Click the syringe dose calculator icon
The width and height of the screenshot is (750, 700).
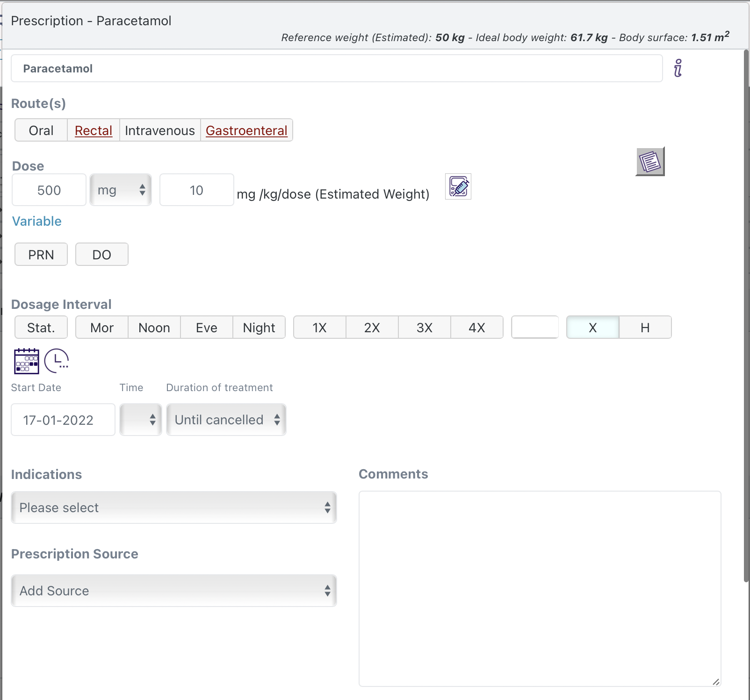(458, 187)
